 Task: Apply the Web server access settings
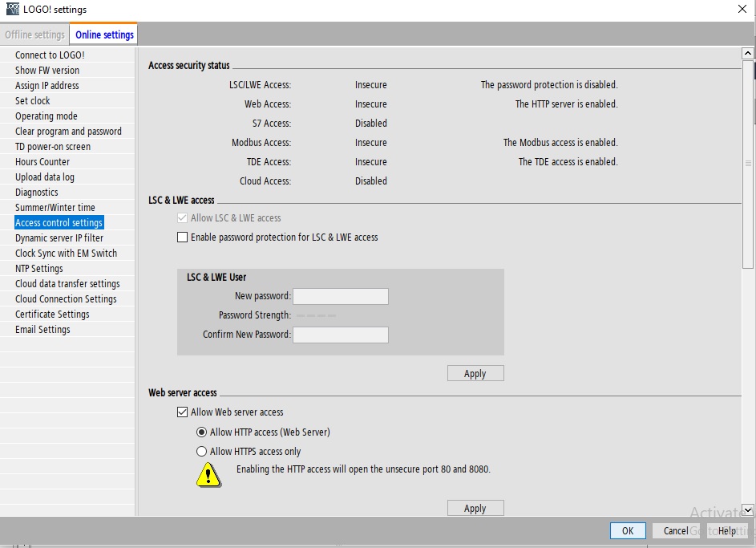475,508
